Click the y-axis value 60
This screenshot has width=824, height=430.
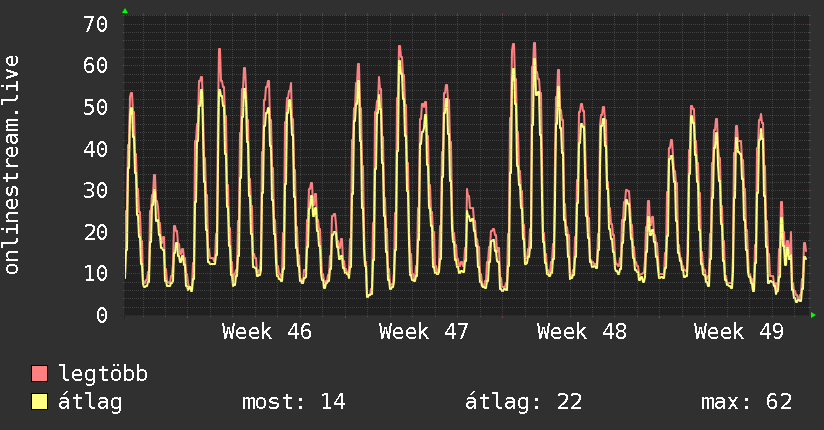[x=96, y=66]
